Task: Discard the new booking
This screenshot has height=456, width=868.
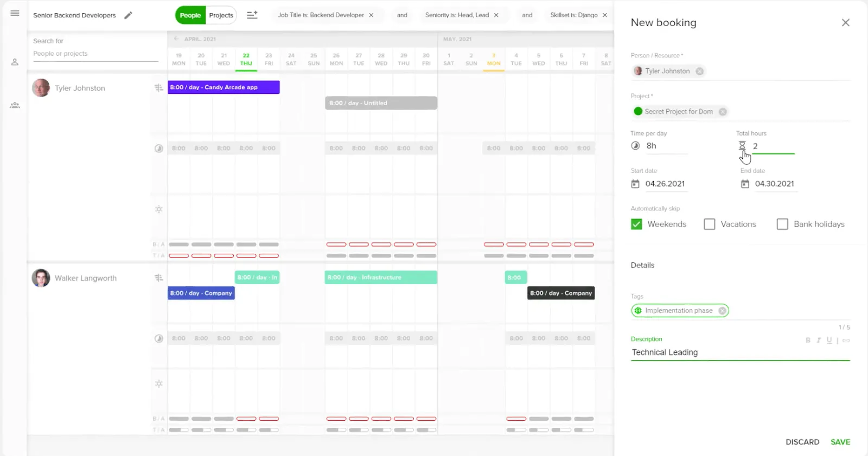Action: coord(802,442)
